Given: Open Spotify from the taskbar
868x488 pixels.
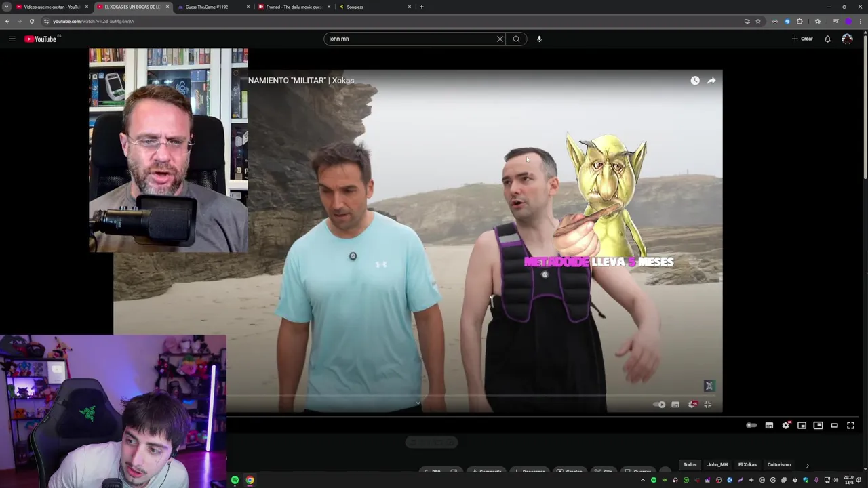Looking at the screenshot, I should click(235, 480).
